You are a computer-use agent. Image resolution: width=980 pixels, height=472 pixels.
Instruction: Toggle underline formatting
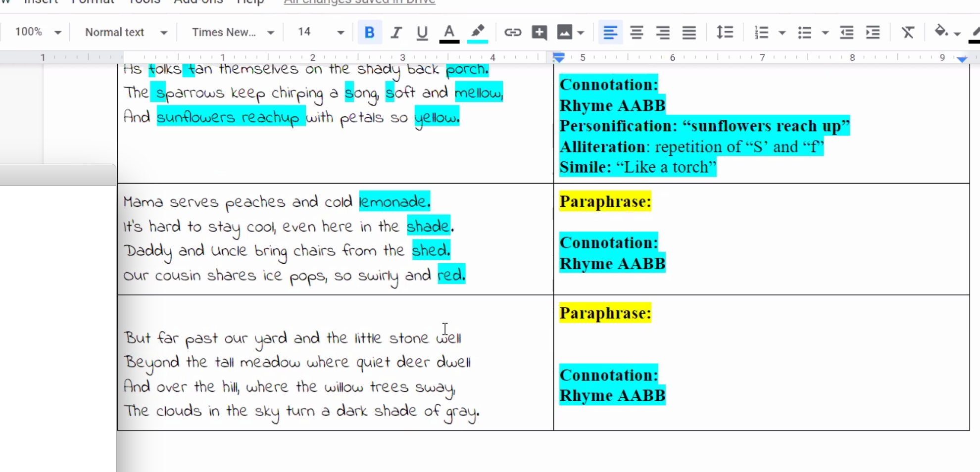coord(422,33)
